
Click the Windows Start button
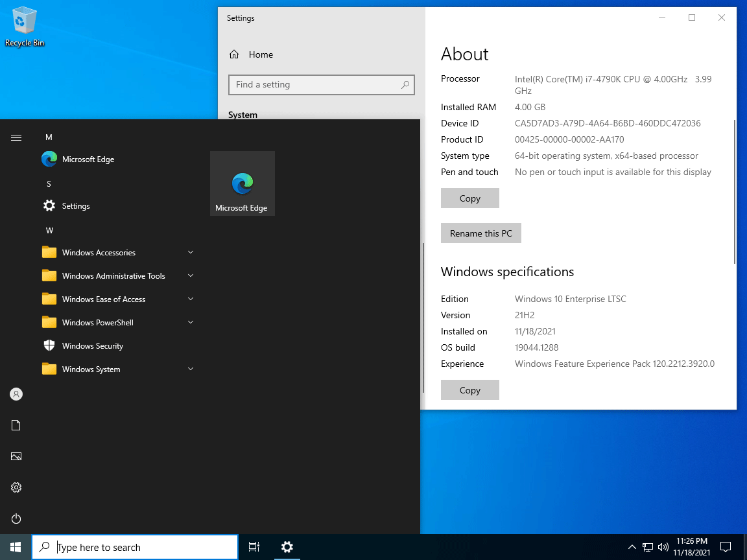pyautogui.click(x=16, y=547)
